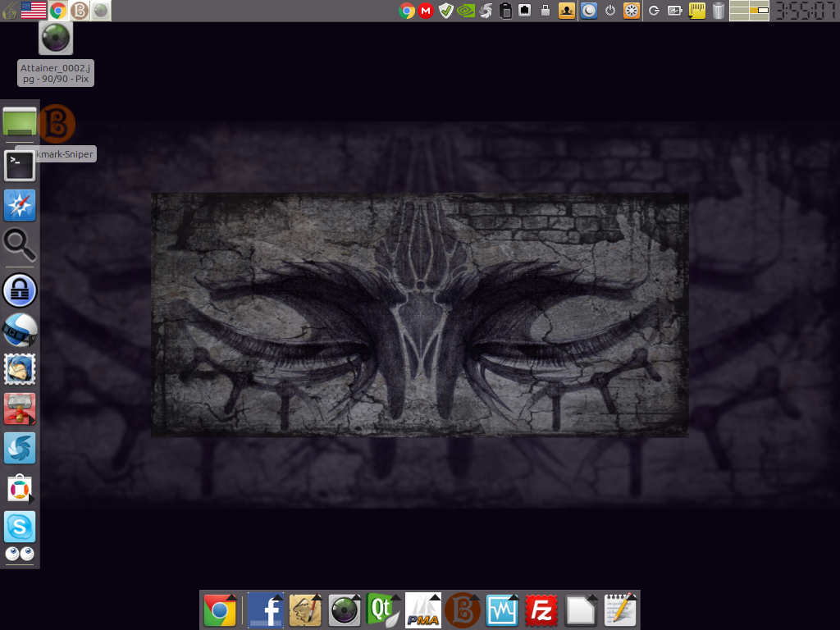840x630 pixels.
Task: Click the grey swirl tray icon
Action: pyautogui.click(x=486, y=10)
